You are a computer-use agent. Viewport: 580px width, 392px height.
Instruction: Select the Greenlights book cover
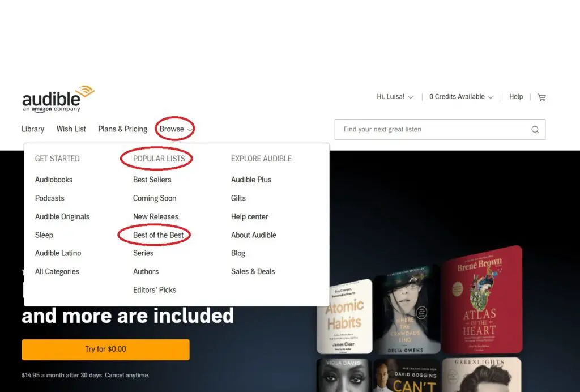point(481,374)
